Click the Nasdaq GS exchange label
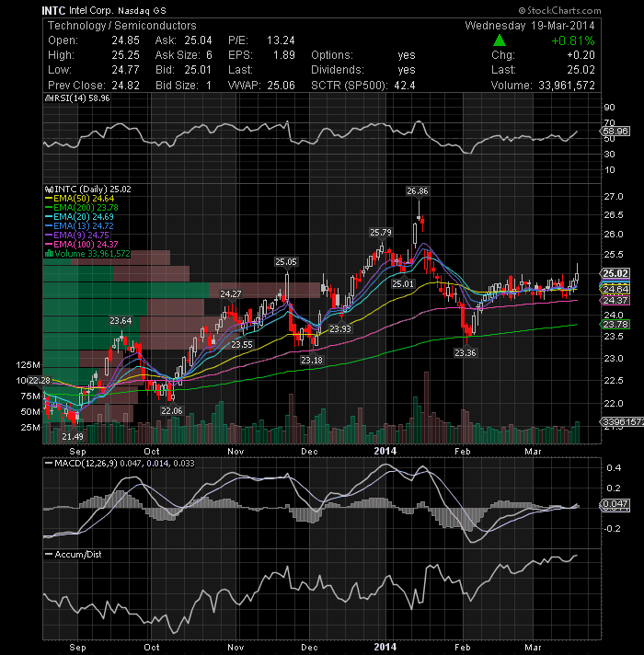 (x=142, y=11)
